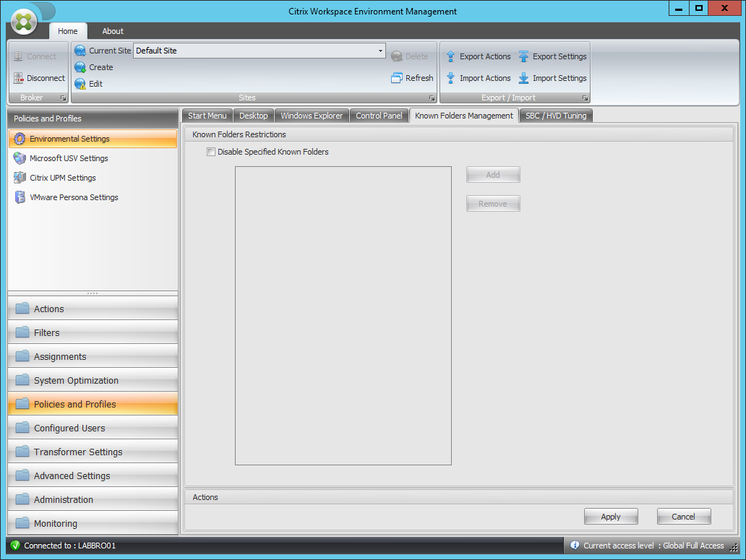This screenshot has height=560, width=746.
Task: Open the About ribbon tab
Action: point(112,31)
